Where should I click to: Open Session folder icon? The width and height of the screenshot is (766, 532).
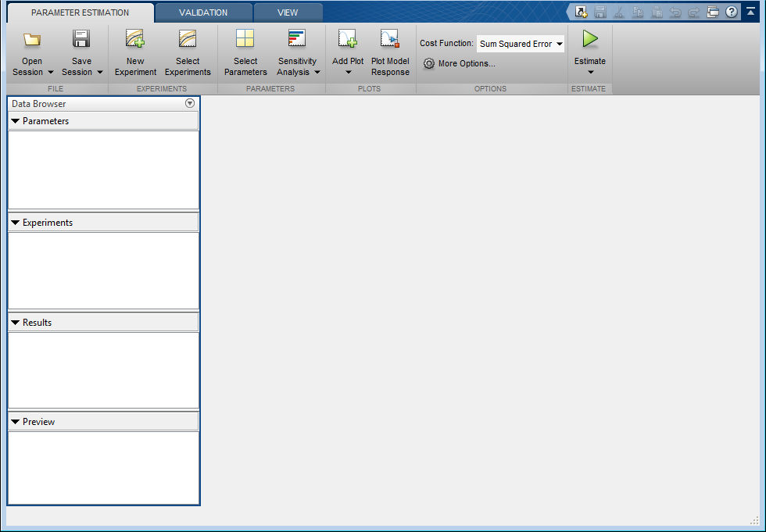point(32,39)
